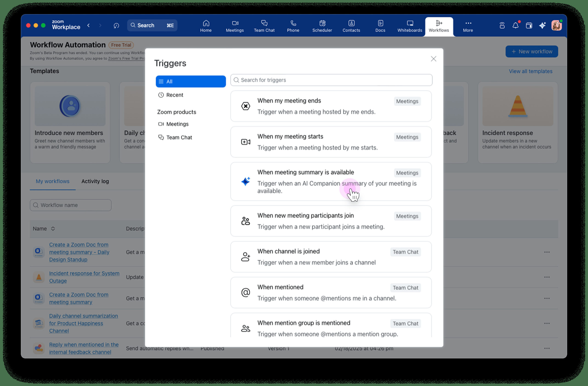Choose When meeting summary is available trigger
588x386 pixels.
pyautogui.click(x=331, y=181)
